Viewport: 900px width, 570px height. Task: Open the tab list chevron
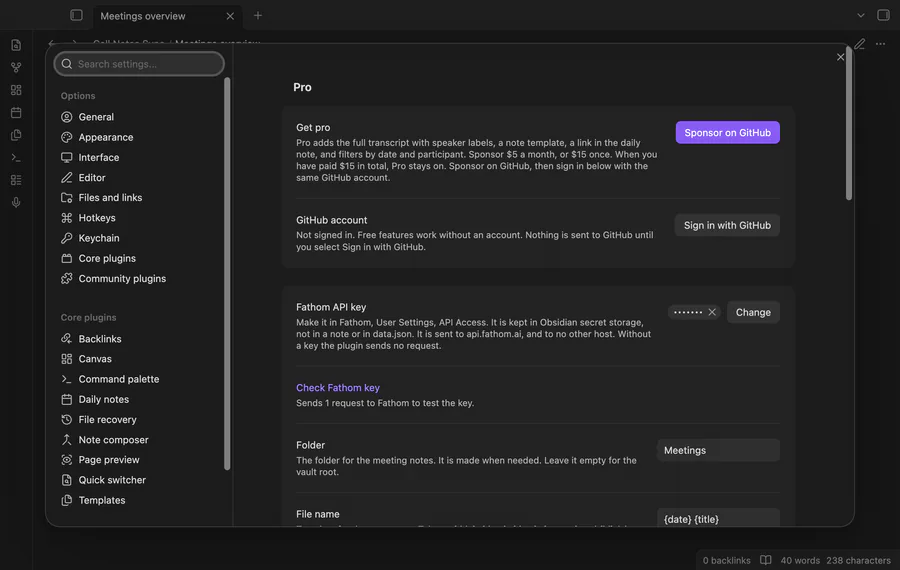(x=860, y=15)
